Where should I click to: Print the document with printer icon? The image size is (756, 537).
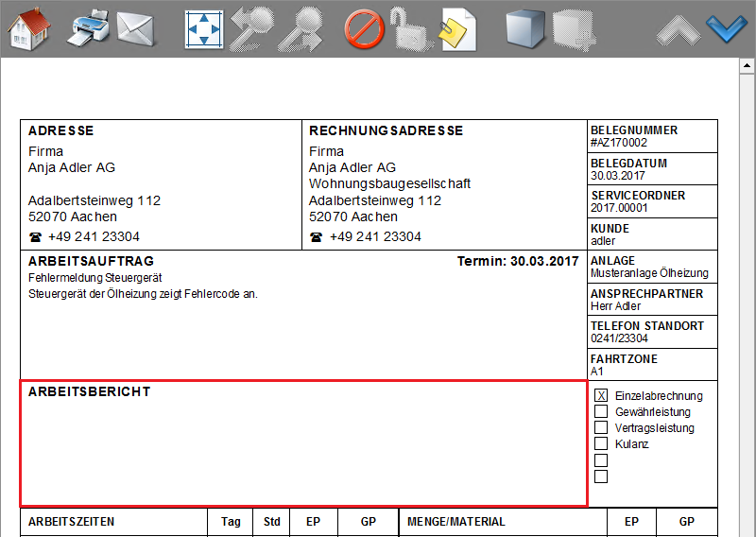[89, 28]
